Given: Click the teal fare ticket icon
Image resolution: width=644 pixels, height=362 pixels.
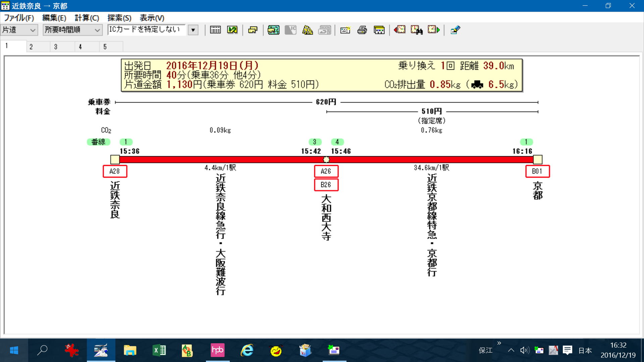Looking at the screenshot, I should pos(273,30).
